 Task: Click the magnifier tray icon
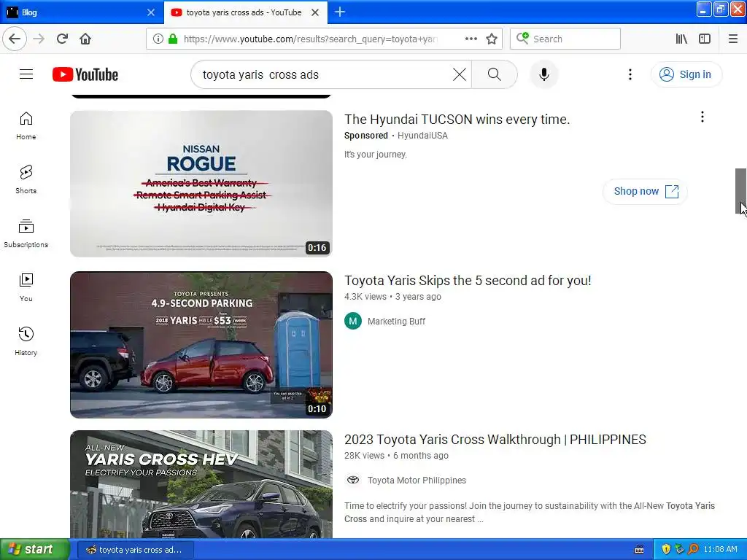point(693,549)
